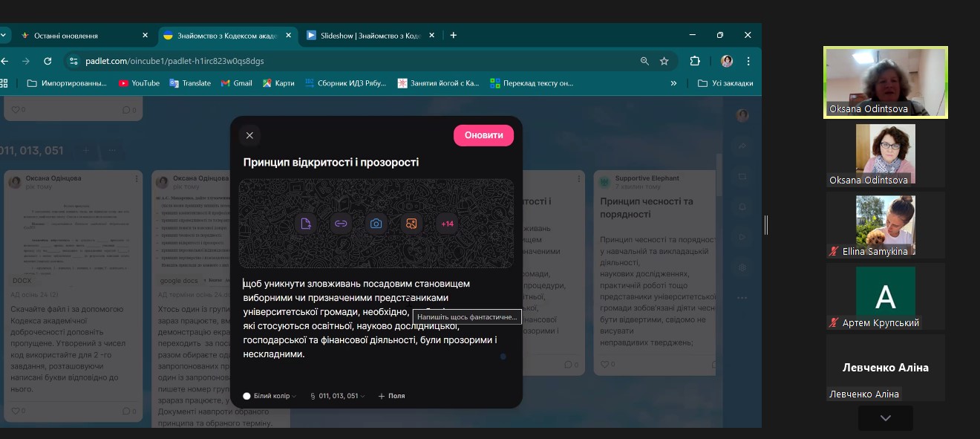Open the link attachment icon
Screen dimensions: 980x439
click(x=340, y=223)
